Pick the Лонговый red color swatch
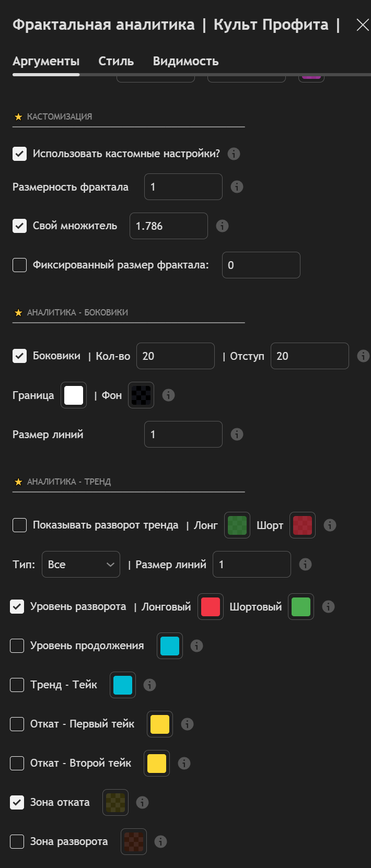 point(211,607)
